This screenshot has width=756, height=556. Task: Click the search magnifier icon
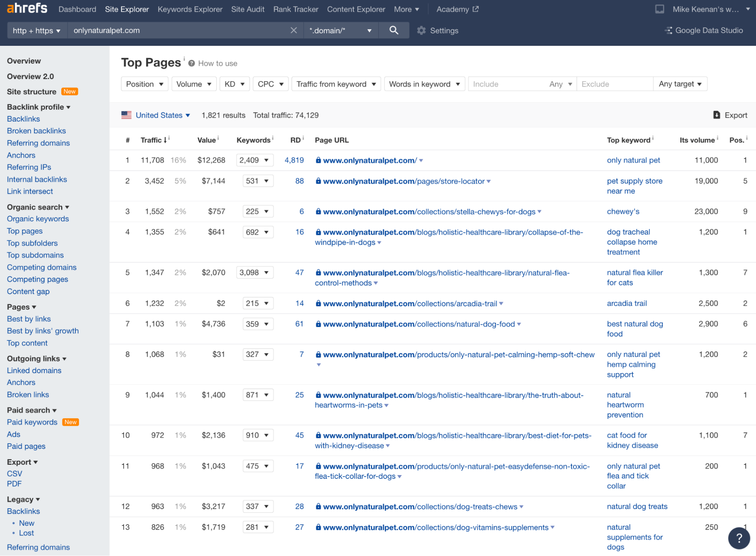point(394,30)
